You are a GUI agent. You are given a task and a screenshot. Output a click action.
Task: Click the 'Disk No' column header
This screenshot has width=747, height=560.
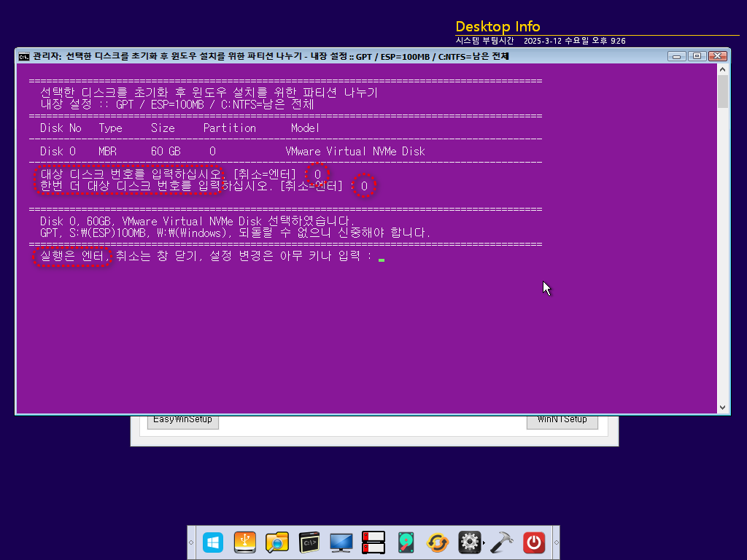click(61, 128)
